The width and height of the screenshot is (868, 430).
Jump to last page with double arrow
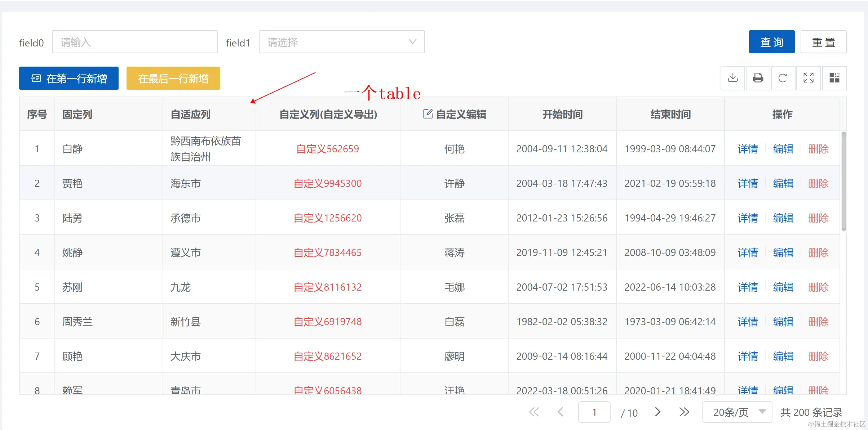point(683,412)
